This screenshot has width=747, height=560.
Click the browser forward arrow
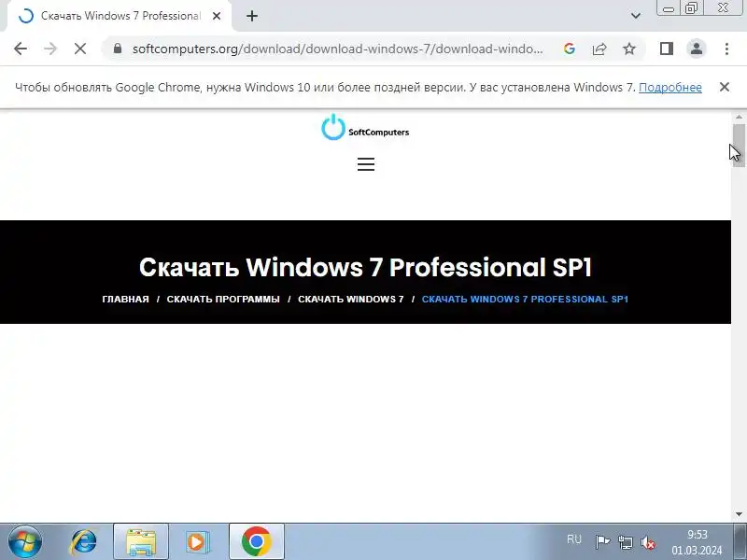(x=50, y=49)
